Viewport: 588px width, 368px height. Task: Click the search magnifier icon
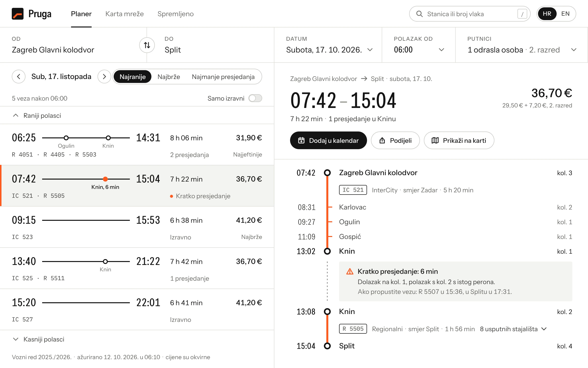(x=419, y=14)
